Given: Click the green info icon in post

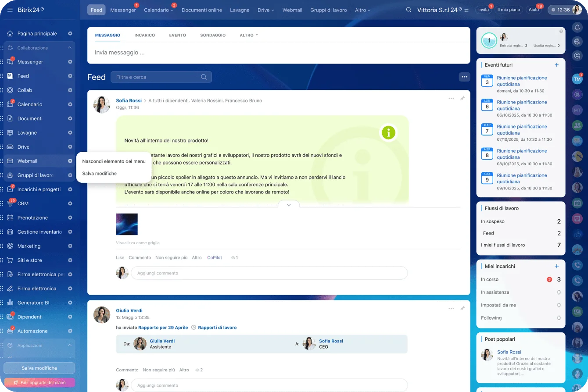Looking at the screenshot, I should pyautogui.click(x=388, y=132).
